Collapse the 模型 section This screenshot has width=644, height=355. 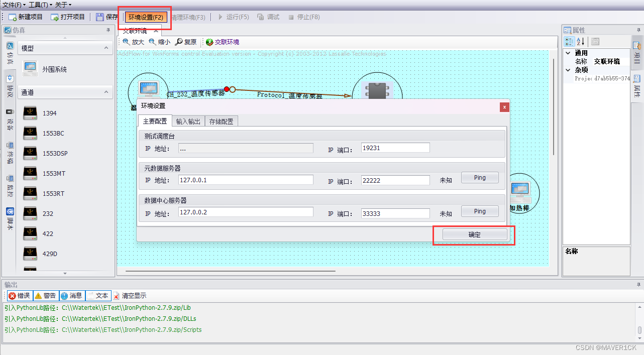[106, 48]
